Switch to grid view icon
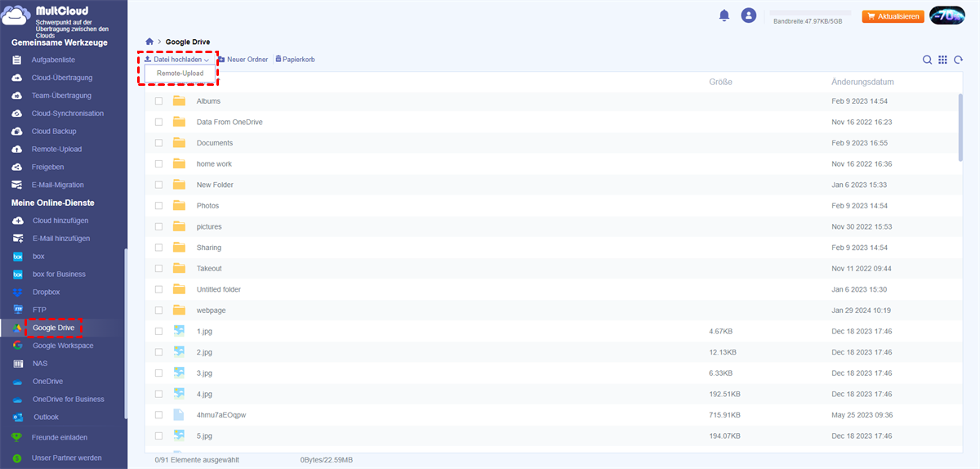Screen dimensions: 980x469 [942, 60]
